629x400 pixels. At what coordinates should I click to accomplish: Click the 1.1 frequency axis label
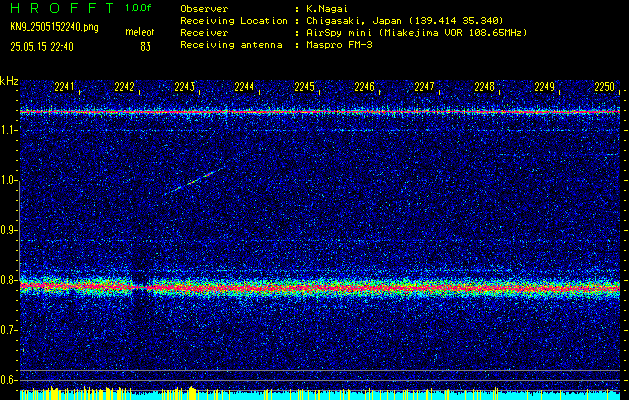(x=7, y=130)
